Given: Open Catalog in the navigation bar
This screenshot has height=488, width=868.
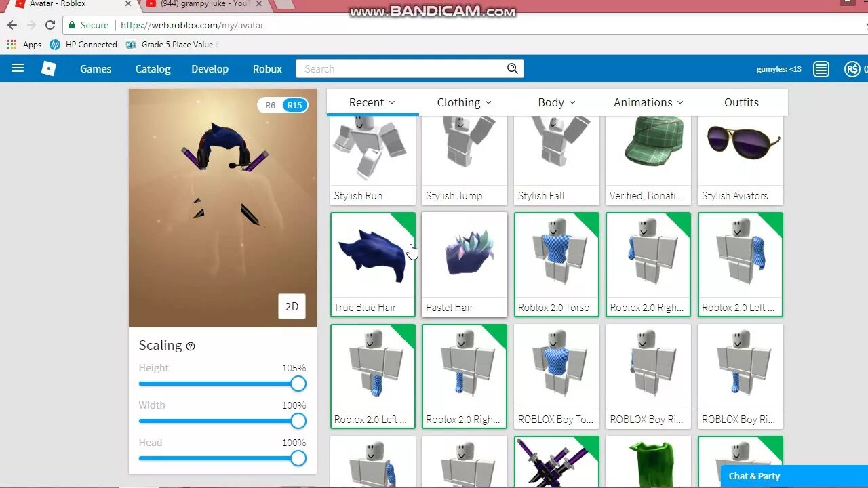Looking at the screenshot, I should tap(153, 68).
